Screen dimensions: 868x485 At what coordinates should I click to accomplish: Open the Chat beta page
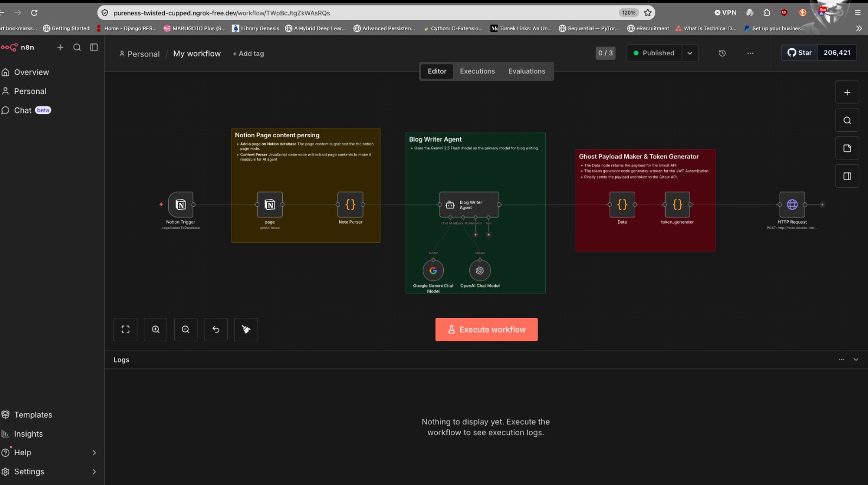click(x=26, y=110)
